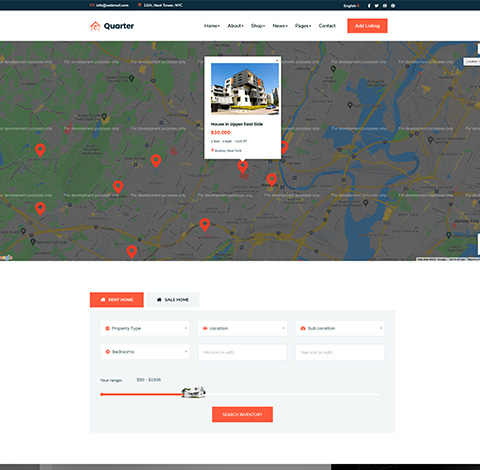This screenshot has width=480, height=470.
Task: Open the Pages menu in the navigation
Action: click(x=303, y=26)
